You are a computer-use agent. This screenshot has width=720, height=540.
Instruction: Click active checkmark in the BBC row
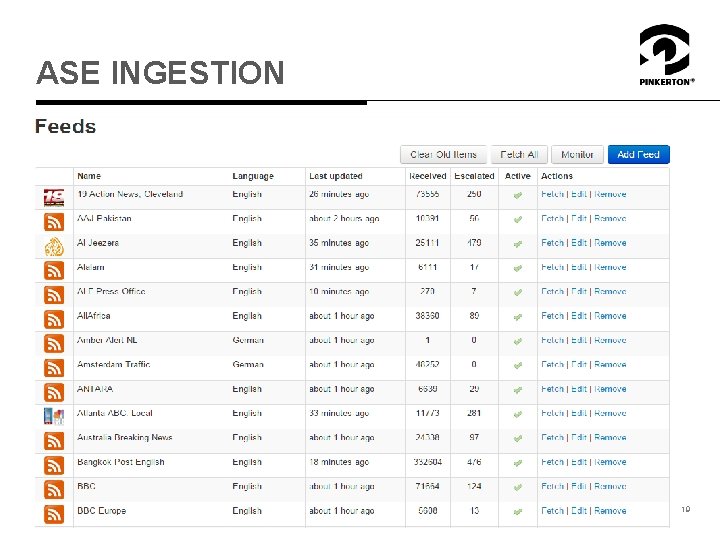[518, 487]
